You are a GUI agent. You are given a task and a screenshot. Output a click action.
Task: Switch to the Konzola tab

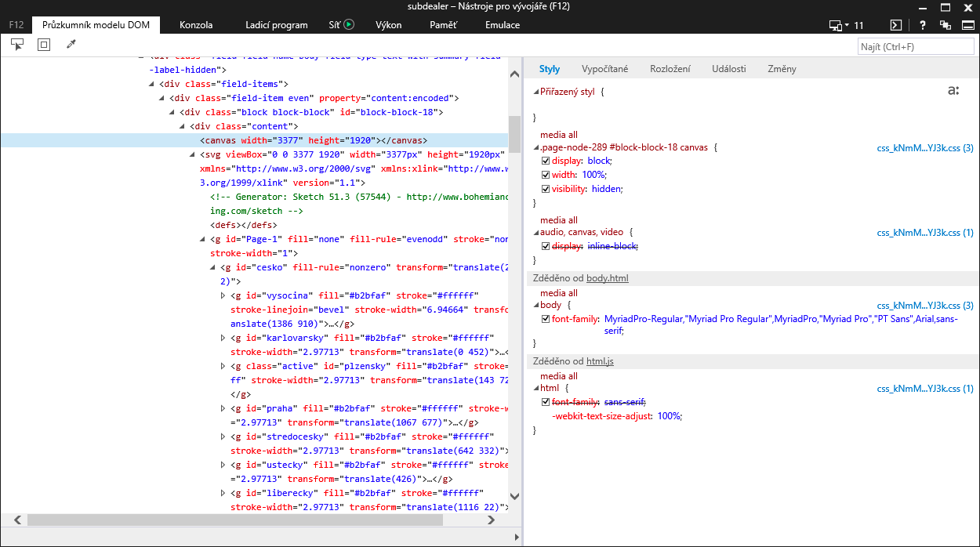point(196,25)
